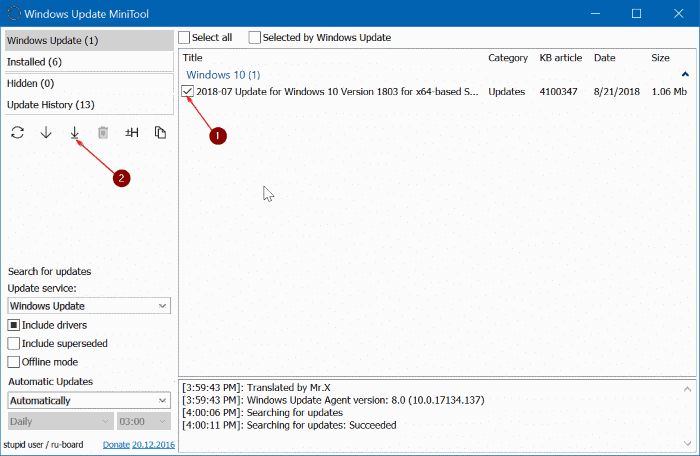
Task: Enable Include superseded checkbox
Action: (14, 343)
